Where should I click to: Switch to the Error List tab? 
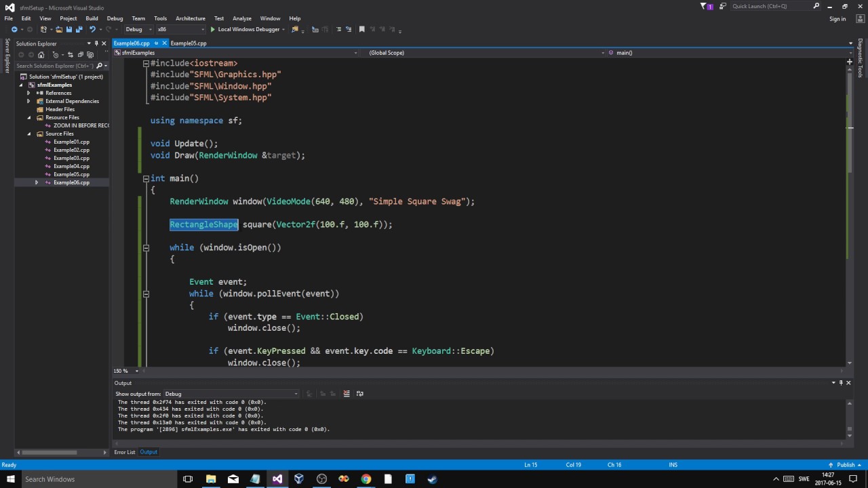pyautogui.click(x=125, y=452)
